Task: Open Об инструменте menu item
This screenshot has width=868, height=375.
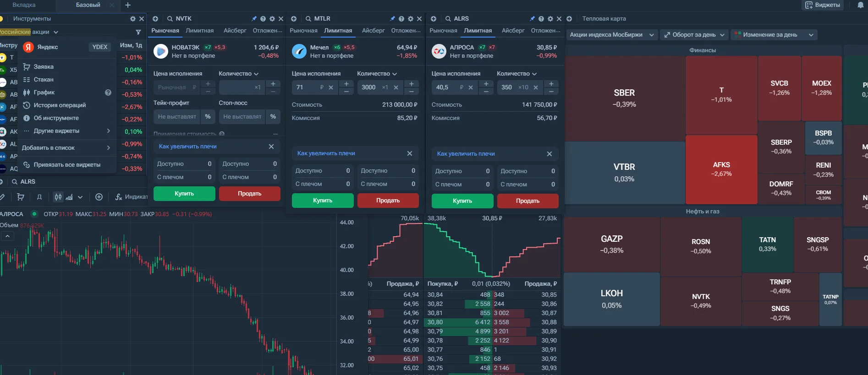Action: tap(66, 118)
